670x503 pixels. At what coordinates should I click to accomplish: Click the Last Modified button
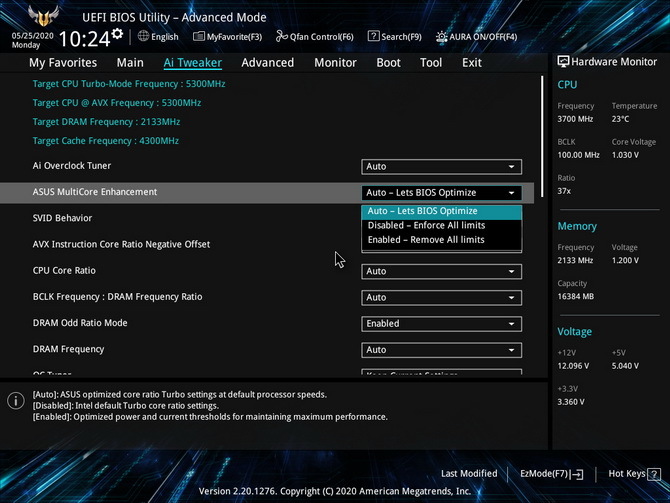click(x=469, y=474)
